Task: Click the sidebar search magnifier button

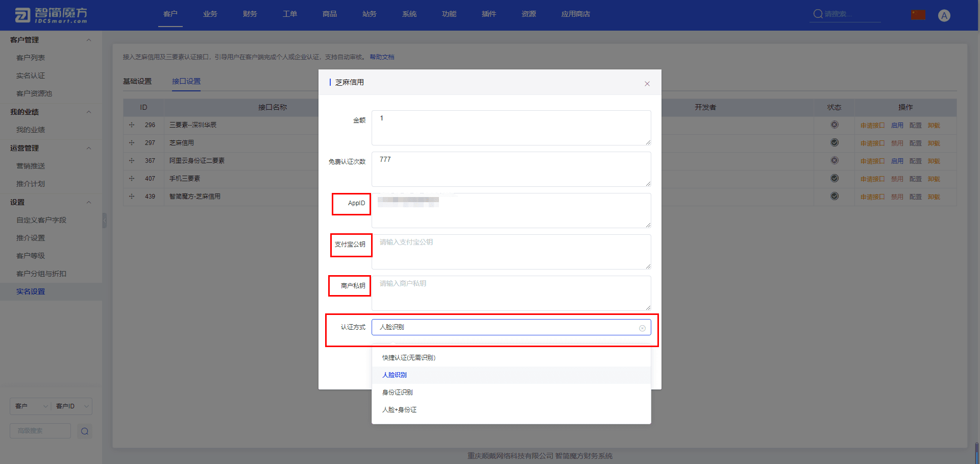Action: tap(85, 431)
